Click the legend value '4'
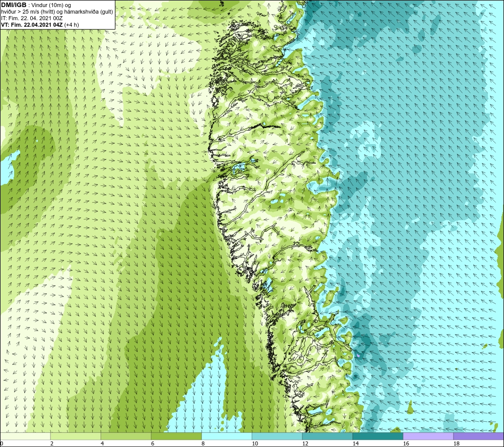504x447 pixels. tap(102, 444)
